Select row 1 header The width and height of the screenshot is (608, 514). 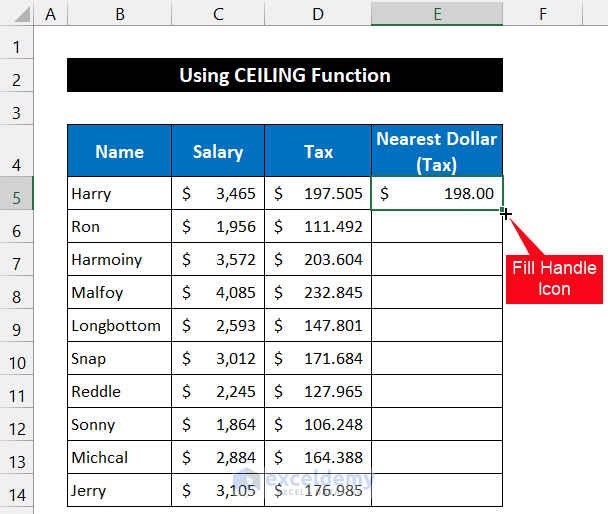(x=17, y=43)
